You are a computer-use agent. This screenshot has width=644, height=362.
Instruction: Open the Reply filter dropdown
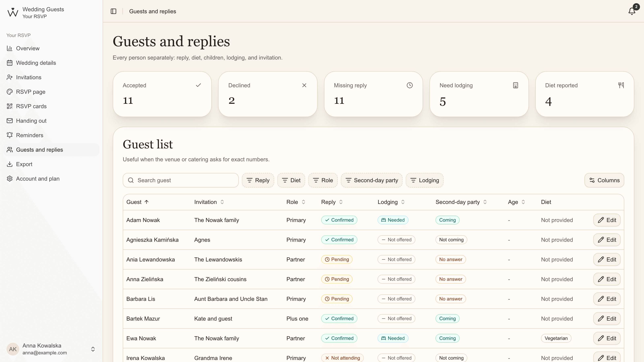coord(258,180)
